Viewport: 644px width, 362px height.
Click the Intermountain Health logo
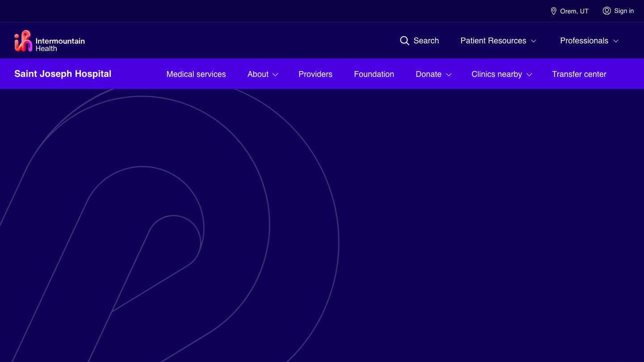coord(49,41)
